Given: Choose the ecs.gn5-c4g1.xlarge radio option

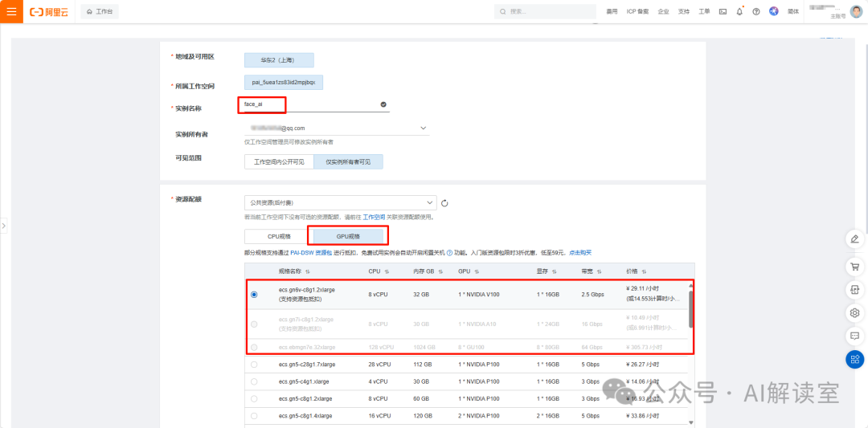Looking at the screenshot, I should pyautogui.click(x=254, y=381).
